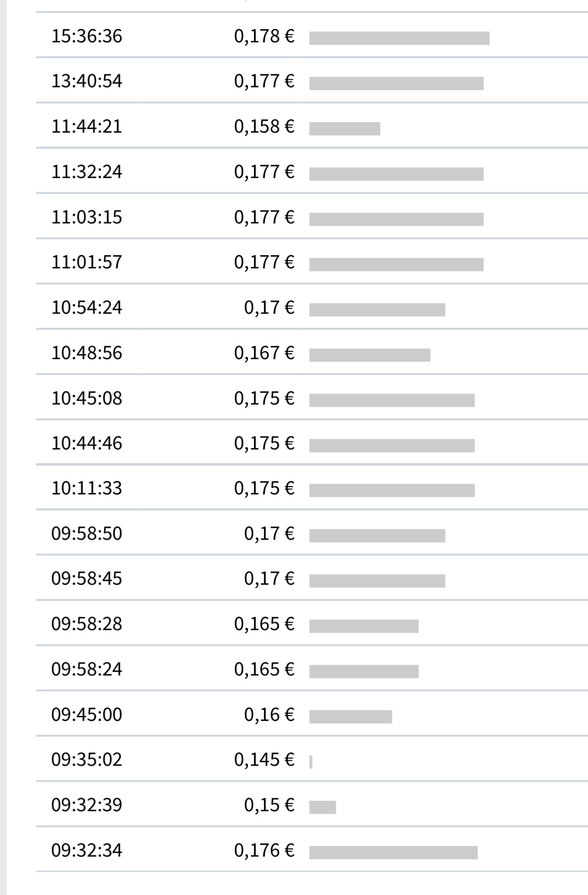Click the short bar beside 0,15 €
This screenshot has height=895, width=588.
coord(322,807)
